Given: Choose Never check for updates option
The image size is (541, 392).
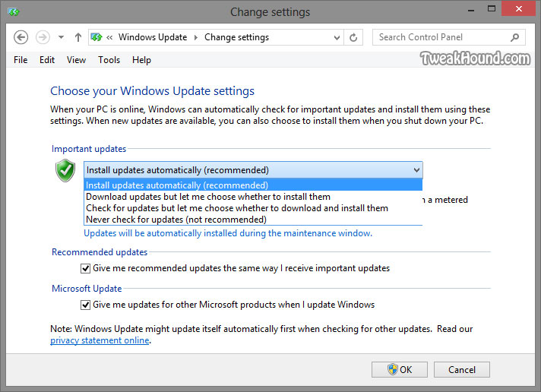Looking at the screenshot, I should click(x=253, y=219).
